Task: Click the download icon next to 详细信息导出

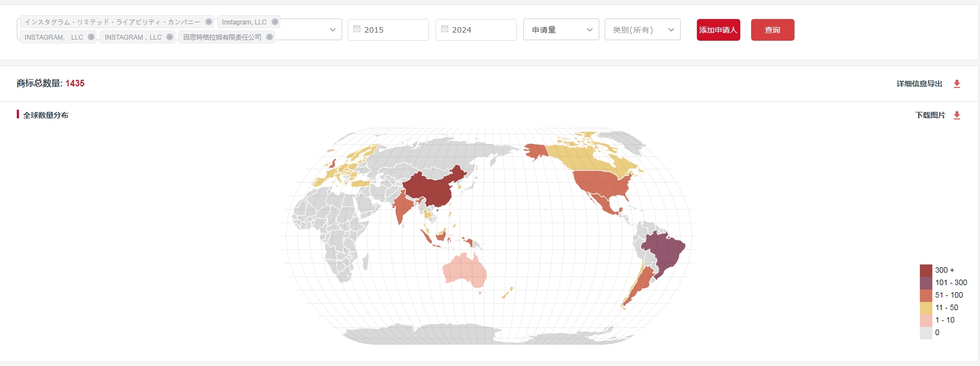Action: pyautogui.click(x=957, y=84)
